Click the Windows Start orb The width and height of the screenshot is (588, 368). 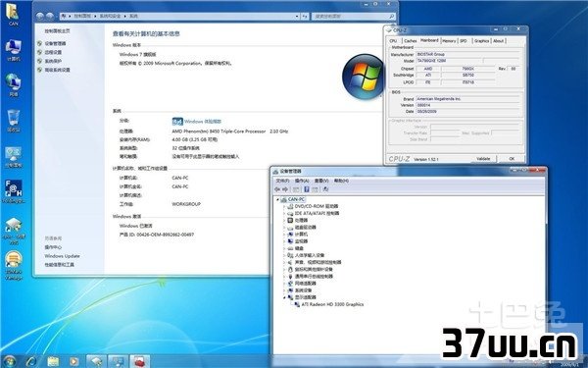9,361
